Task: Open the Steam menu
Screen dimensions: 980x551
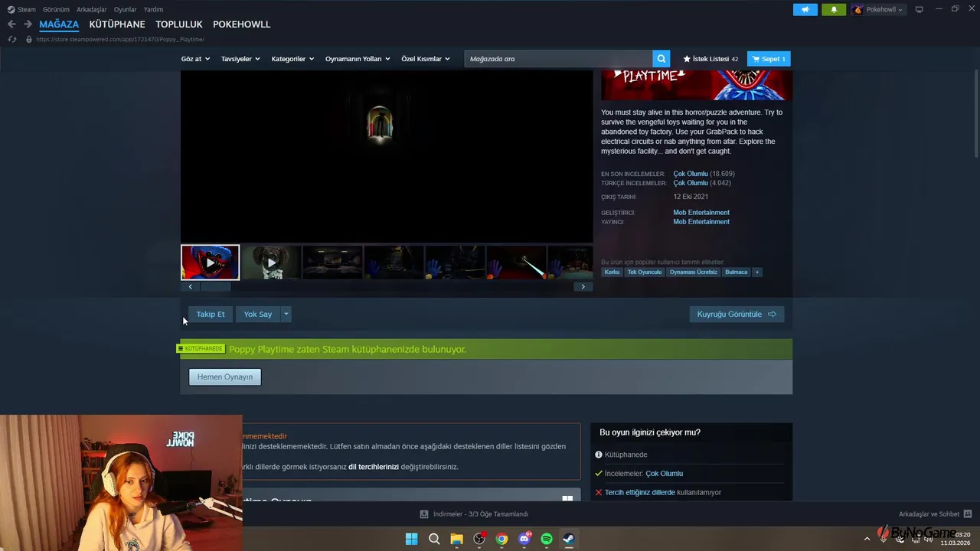Action: [21, 10]
